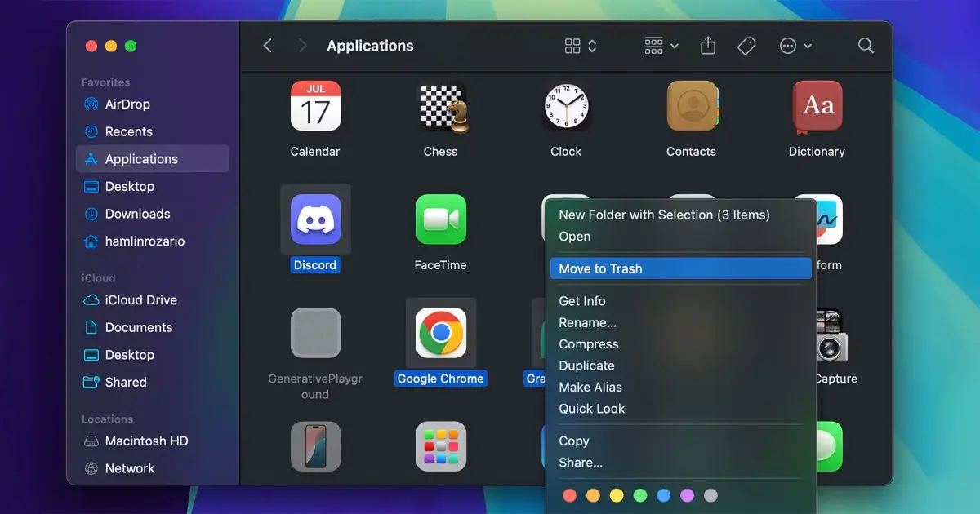The image size is (980, 514).
Task: Select the Dictionary app icon
Action: 817,106
